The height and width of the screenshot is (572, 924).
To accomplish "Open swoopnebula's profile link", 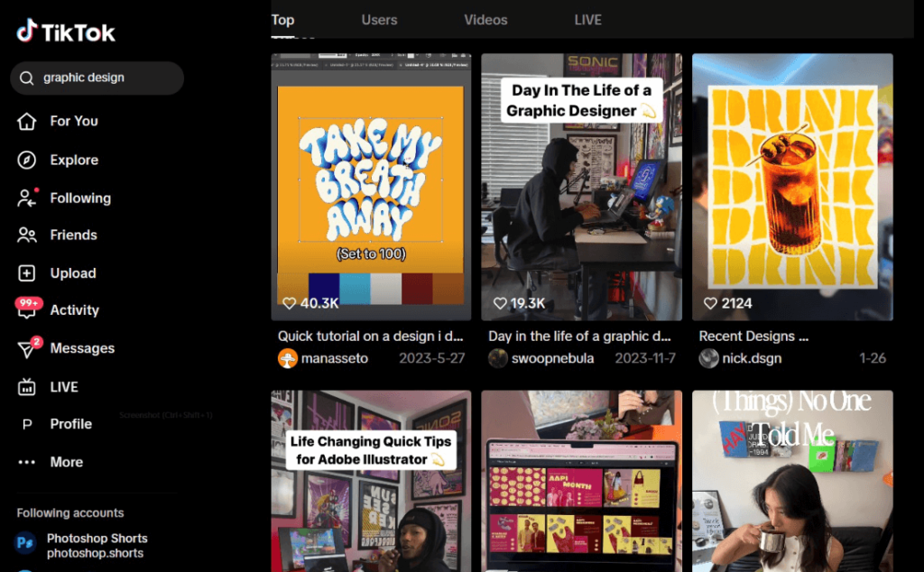I will (x=554, y=358).
